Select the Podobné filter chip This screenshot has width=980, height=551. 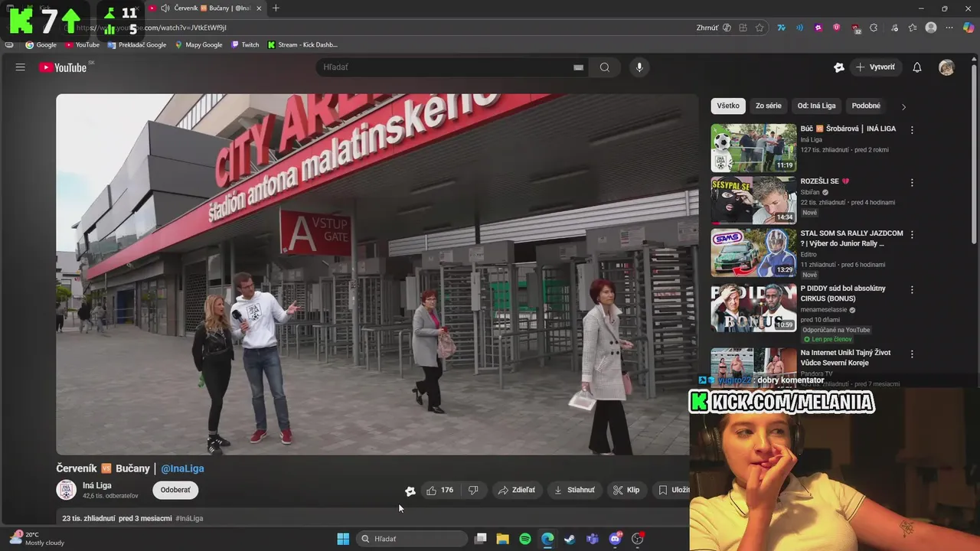tap(866, 106)
